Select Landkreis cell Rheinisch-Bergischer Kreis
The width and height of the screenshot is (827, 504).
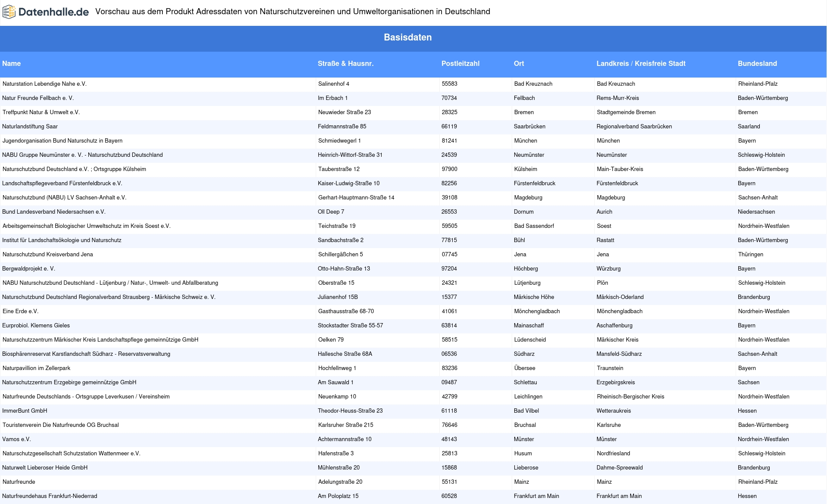[631, 397]
